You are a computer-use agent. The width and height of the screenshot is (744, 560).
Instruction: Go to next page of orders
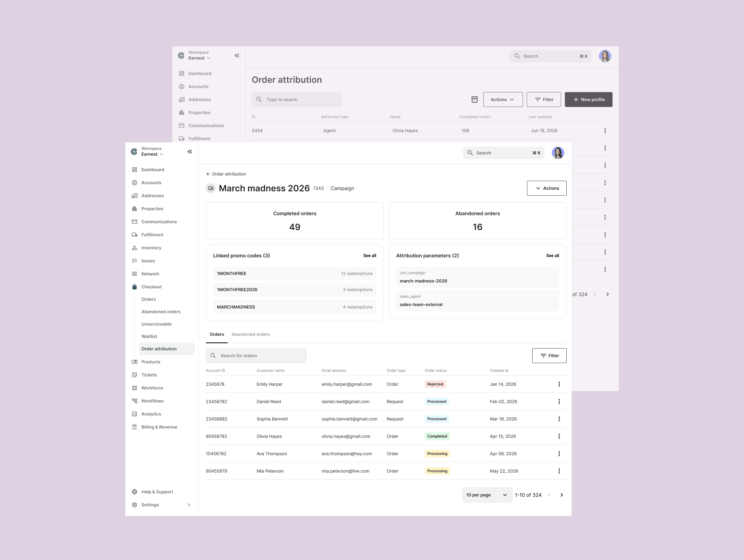click(561, 495)
